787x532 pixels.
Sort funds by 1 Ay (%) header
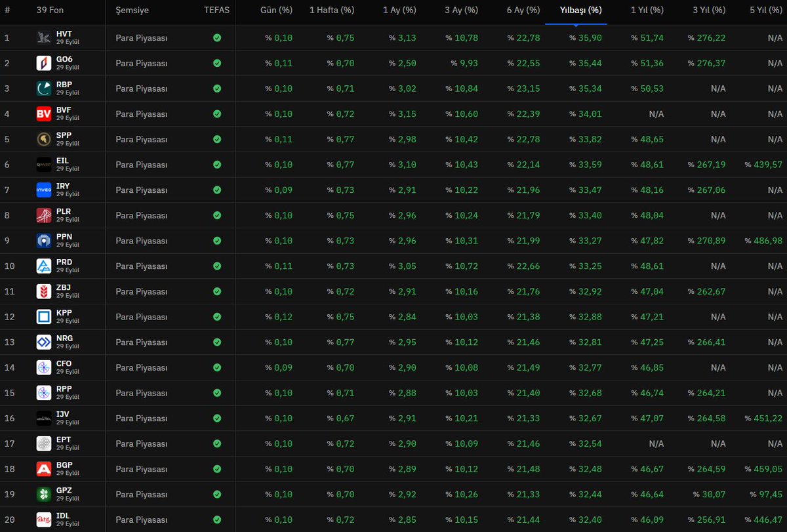tap(399, 10)
